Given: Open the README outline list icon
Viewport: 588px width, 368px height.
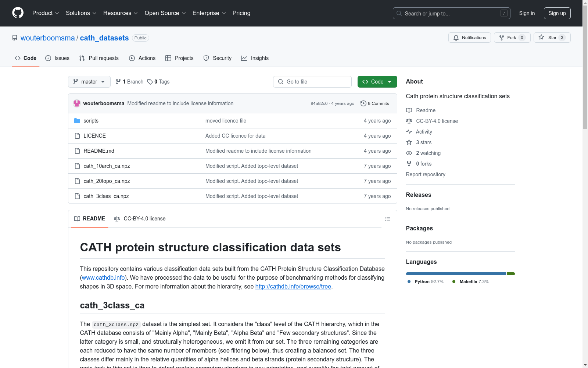Looking at the screenshot, I should point(387,219).
